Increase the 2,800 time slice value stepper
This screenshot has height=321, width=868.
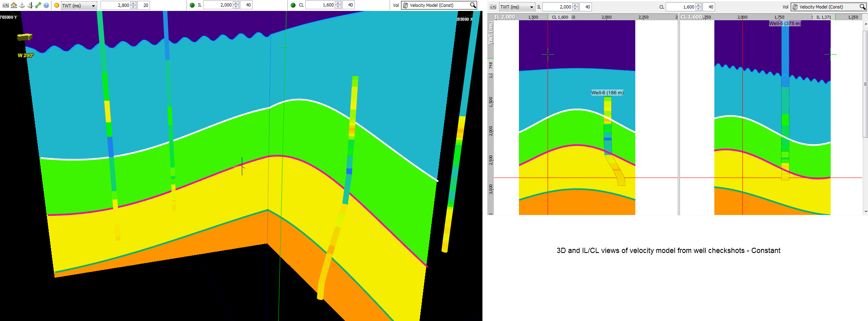(x=133, y=4)
